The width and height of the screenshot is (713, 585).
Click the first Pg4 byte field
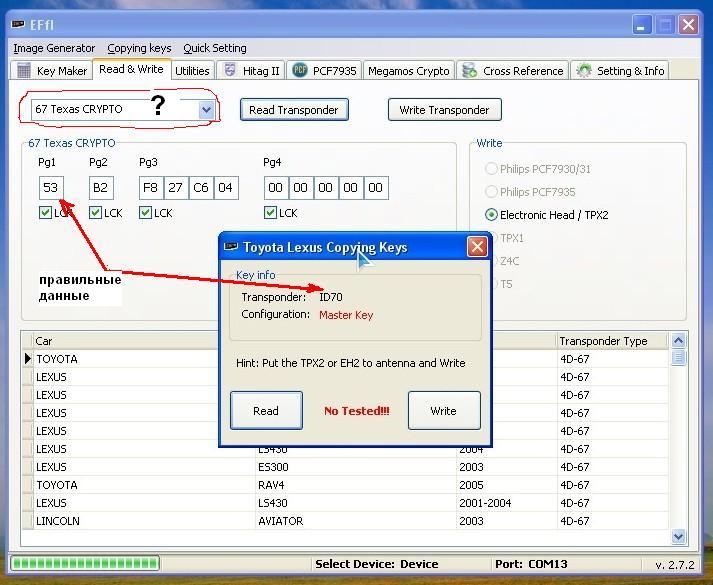(276, 188)
